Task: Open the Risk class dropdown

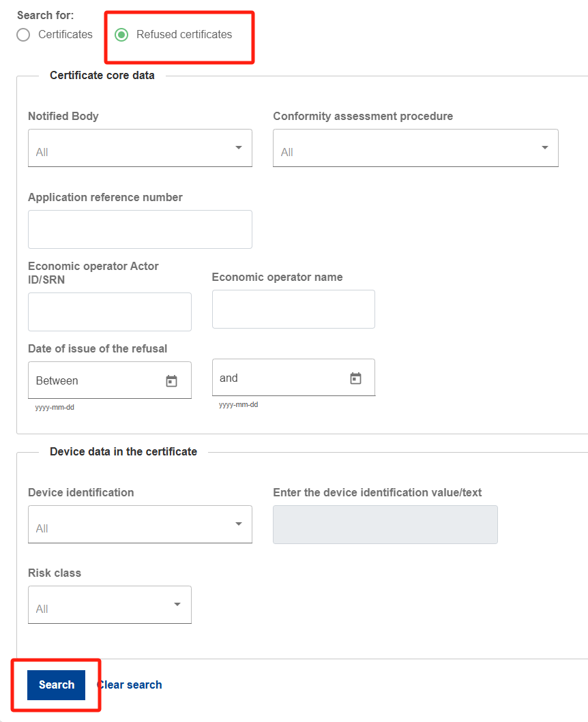Action: (x=110, y=605)
